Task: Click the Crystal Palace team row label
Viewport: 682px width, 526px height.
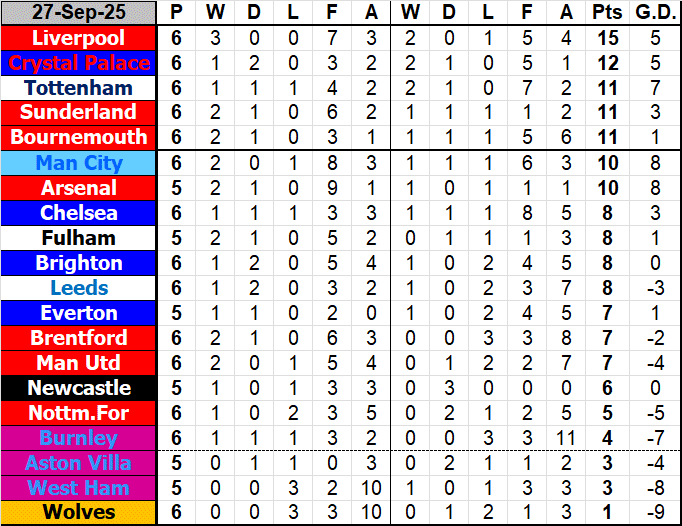Action: 79,63
